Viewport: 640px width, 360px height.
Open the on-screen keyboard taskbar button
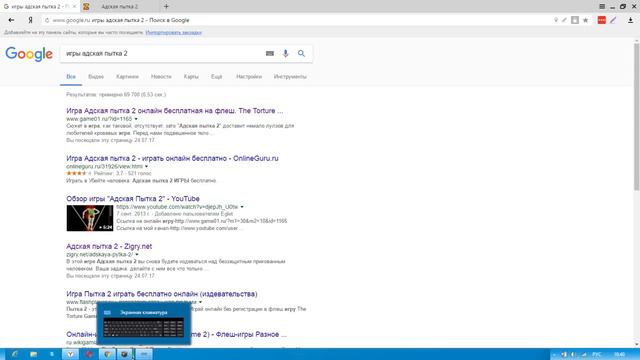pyautogui.click(x=144, y=354)
